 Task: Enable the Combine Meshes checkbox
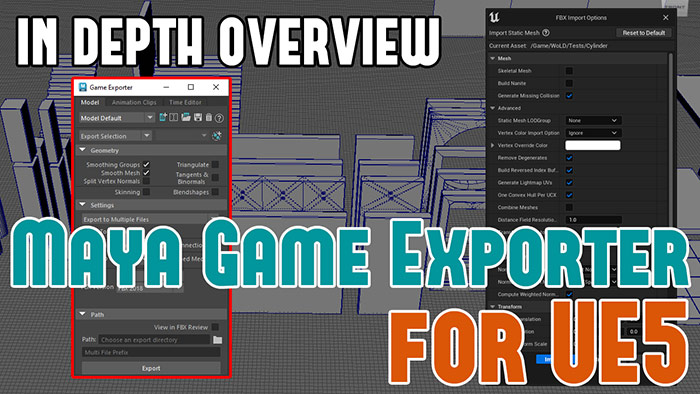pos(569,207)
